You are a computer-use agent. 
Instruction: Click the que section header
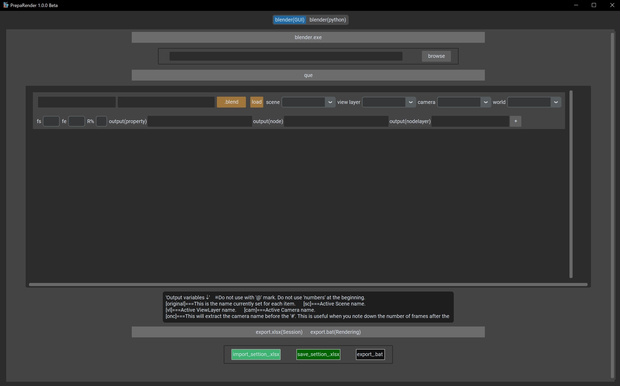[x=308, y=75]
